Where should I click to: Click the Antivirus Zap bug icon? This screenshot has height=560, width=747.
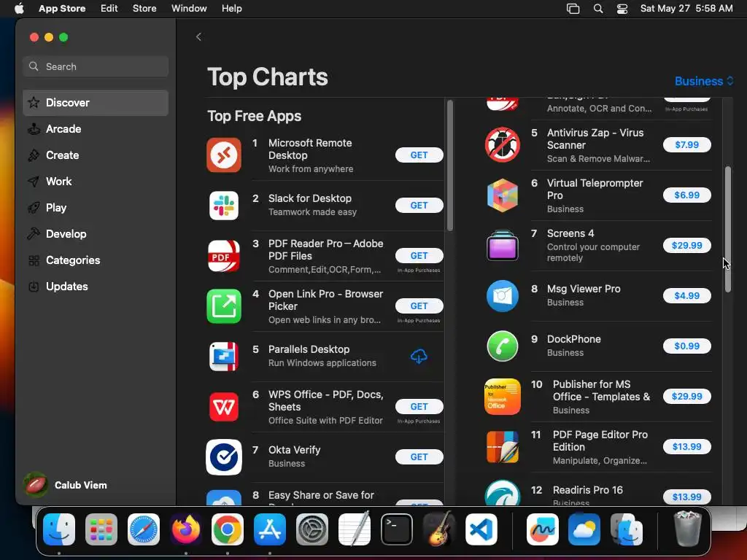pos(503,145)
